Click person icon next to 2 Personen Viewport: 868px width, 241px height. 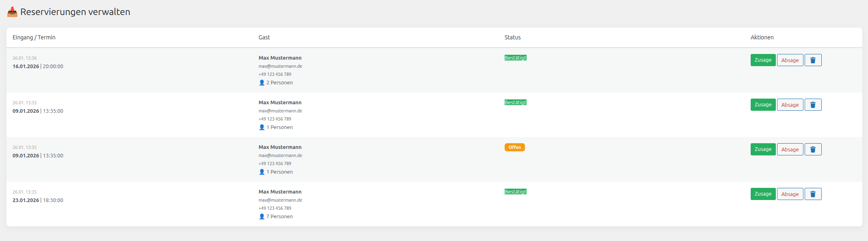(x=262, y=83)
